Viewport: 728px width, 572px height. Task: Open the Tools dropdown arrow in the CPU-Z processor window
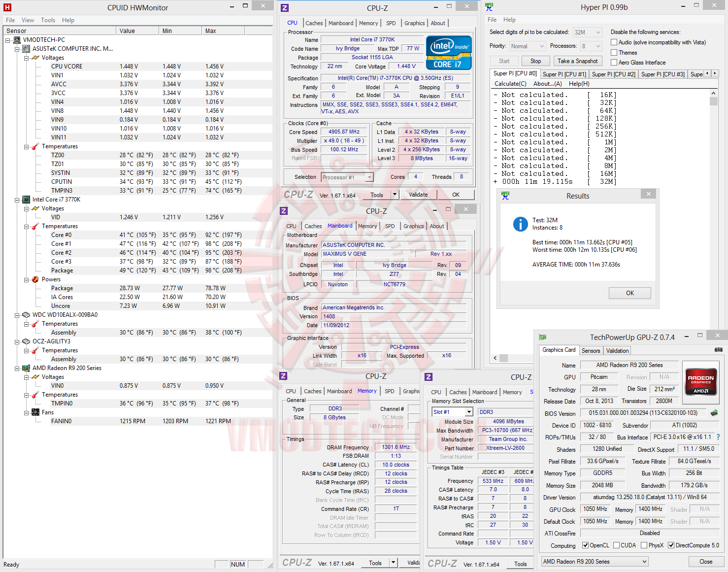(x=395, y=195)
